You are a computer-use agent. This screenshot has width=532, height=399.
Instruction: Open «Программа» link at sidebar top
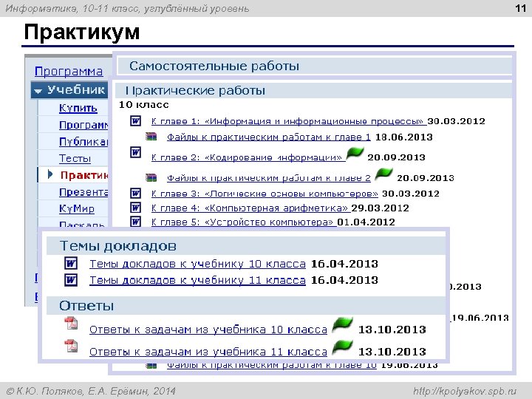coord(69,71)
